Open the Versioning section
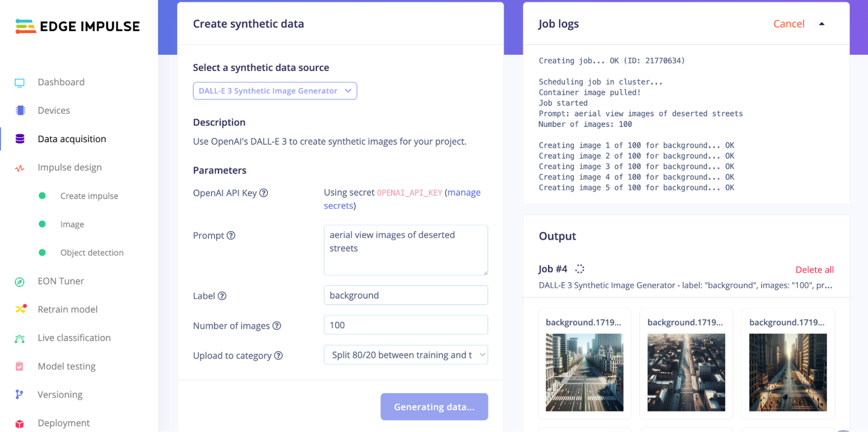 coord(60,395)
